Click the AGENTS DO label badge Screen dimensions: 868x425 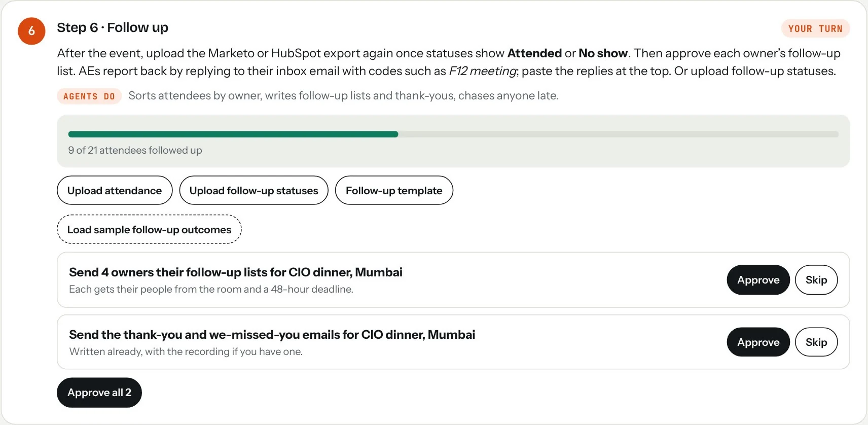(x=89, y=96)
